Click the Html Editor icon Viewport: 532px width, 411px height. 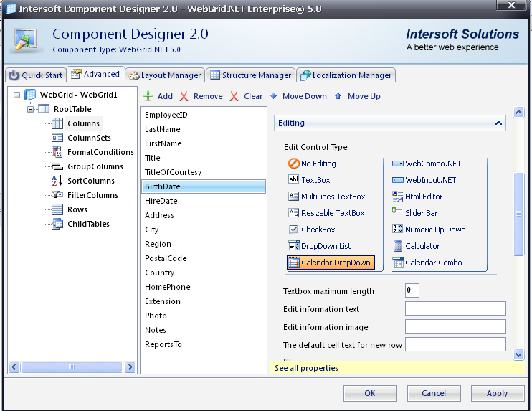(398, 196)
